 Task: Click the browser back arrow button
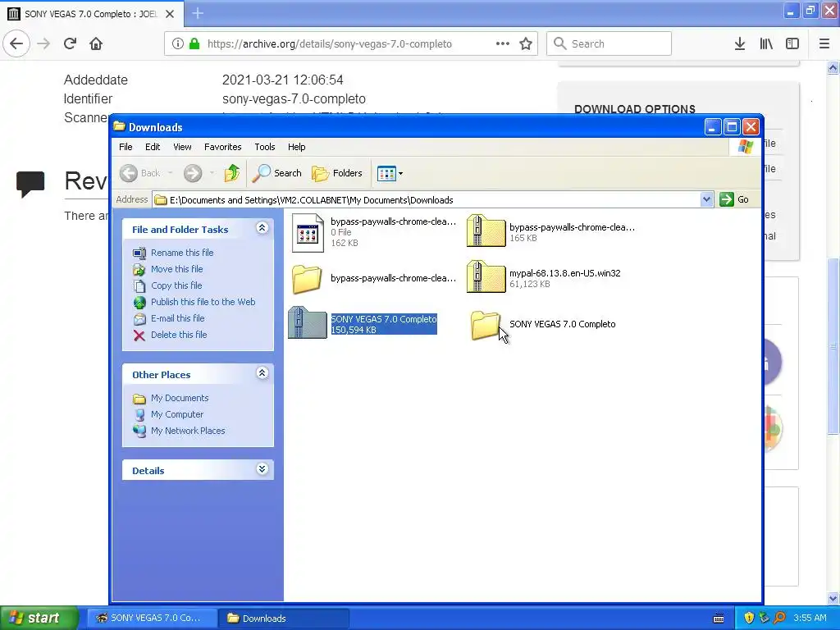point(16,44)
